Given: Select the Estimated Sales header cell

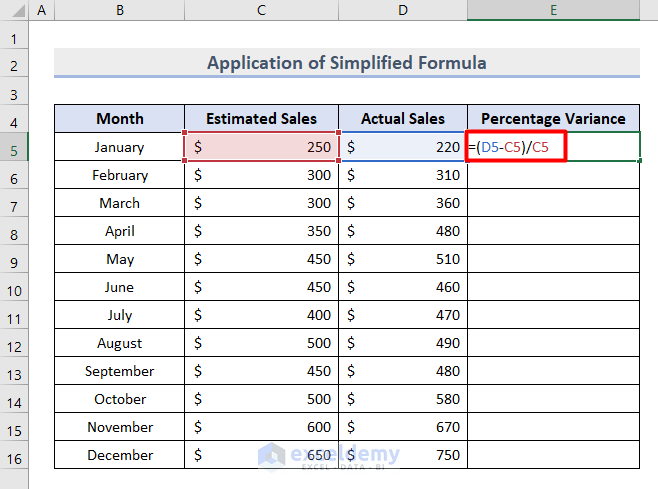Looking at the screenshot, I should tap(261, 119).
